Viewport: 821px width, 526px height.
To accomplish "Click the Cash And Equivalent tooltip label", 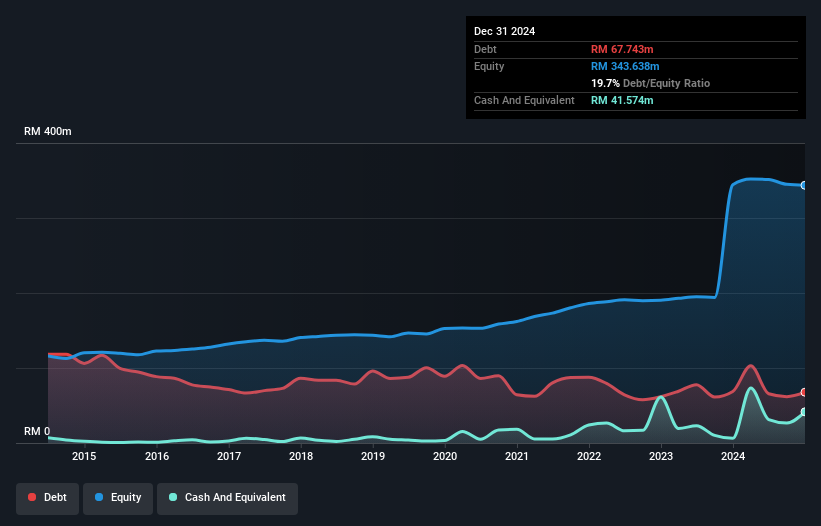I will 524,100.
